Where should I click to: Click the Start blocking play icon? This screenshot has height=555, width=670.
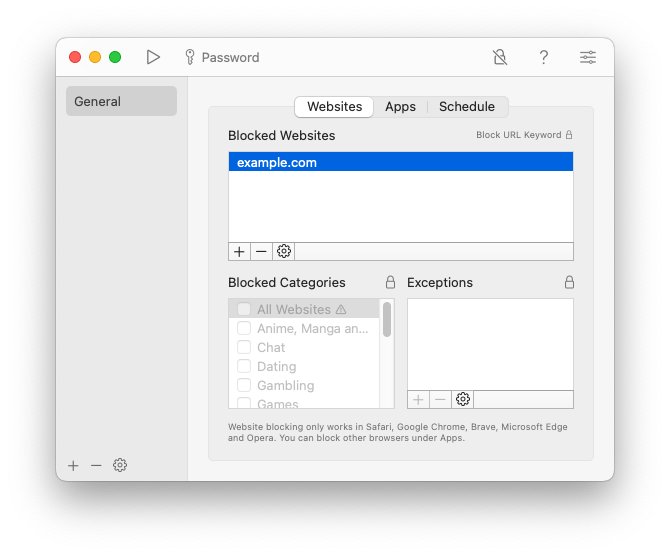coord(153,57)
